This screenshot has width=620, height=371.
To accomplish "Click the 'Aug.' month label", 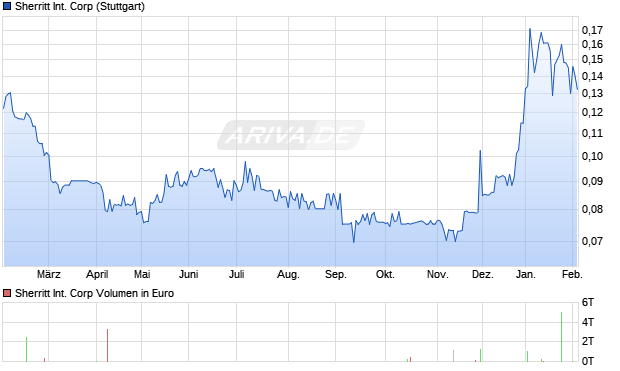I will point(288,274).
